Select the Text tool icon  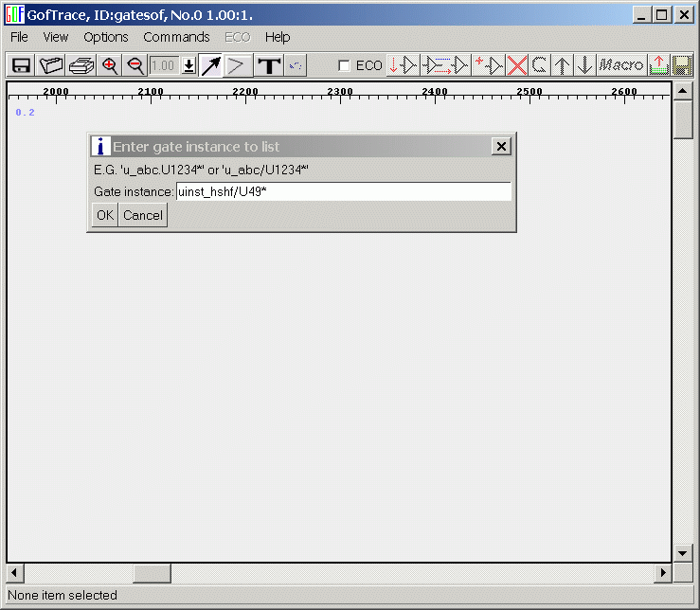click(270, 65)
